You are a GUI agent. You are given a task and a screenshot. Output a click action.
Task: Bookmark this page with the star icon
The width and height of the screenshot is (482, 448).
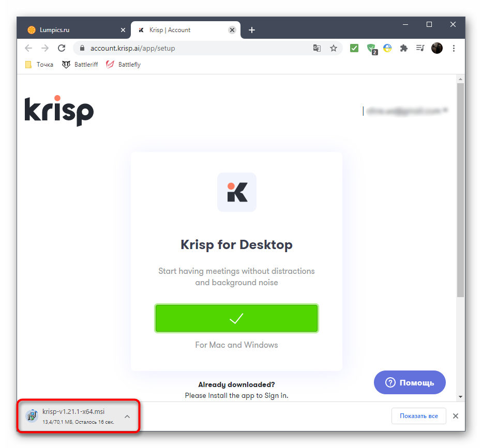point(333,48)
